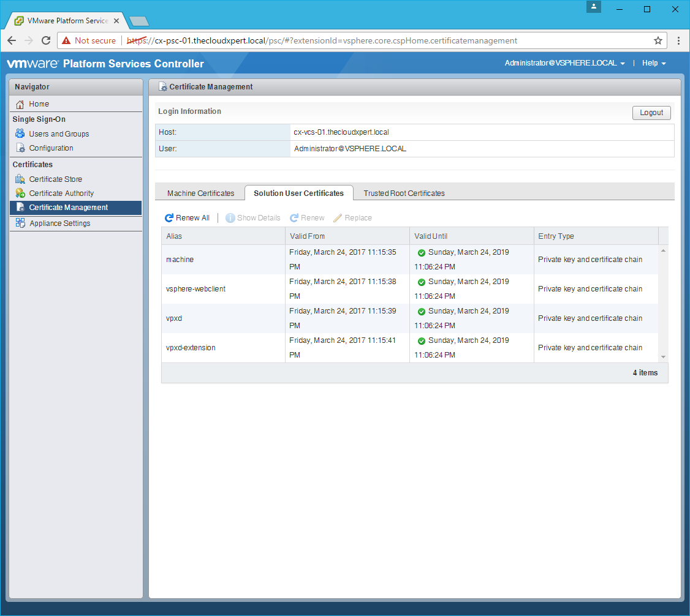Open Appliance Settings icon
The image size is (690, 616).
pos(20,223)
